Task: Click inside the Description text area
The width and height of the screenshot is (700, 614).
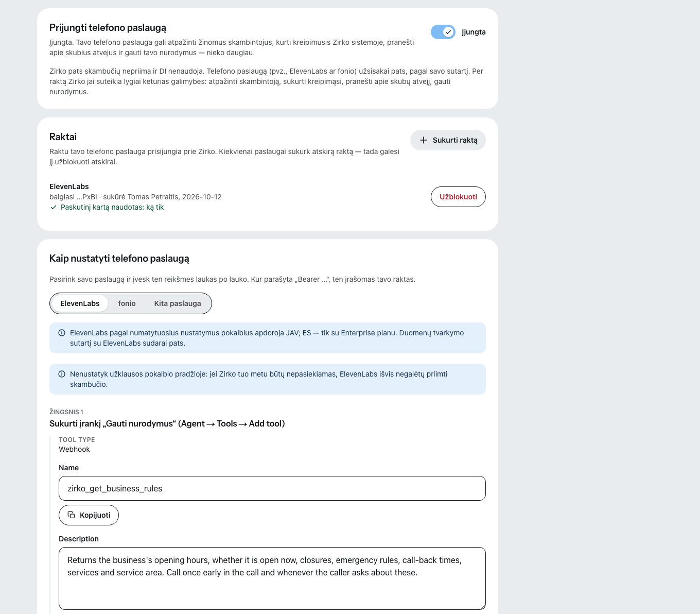Action: pos(272,578)
